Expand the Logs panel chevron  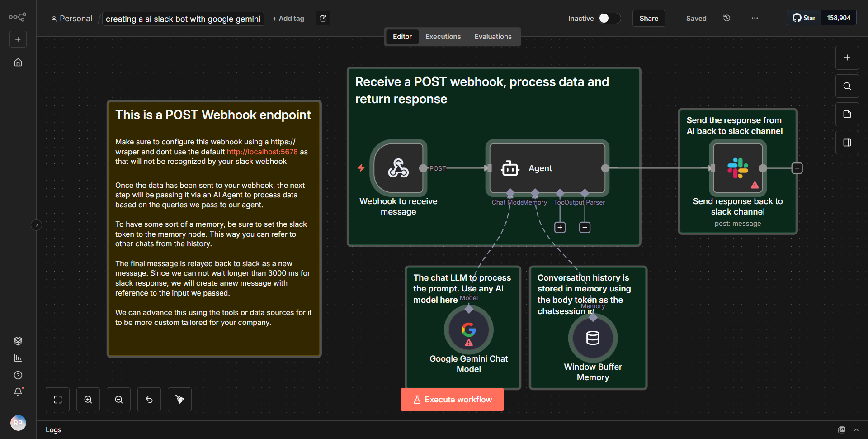pos(856,430)
